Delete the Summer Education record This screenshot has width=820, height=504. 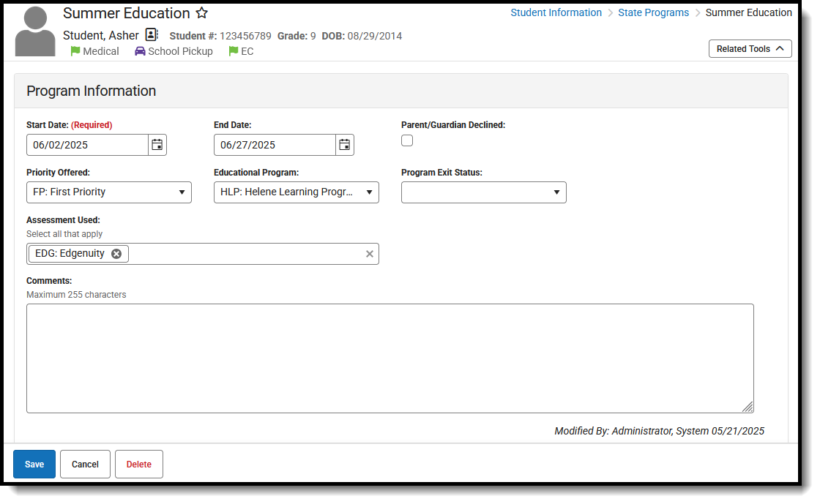(x=139, y=464)
